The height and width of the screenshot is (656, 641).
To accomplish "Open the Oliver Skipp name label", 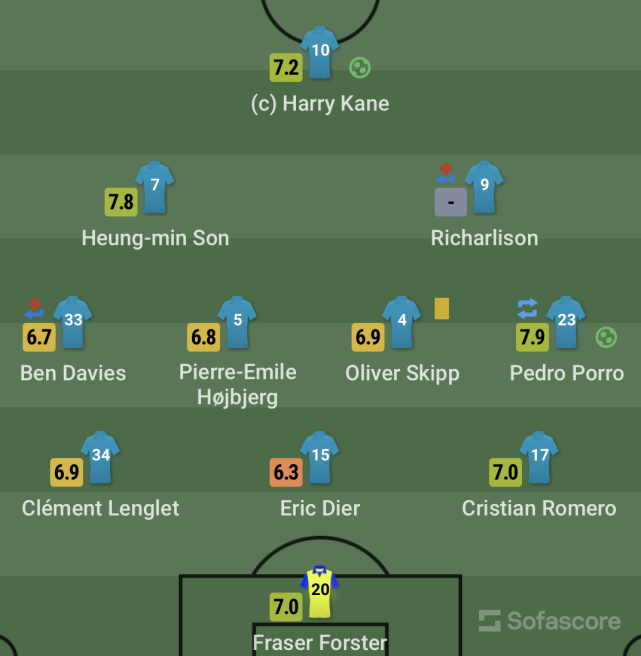I will tap(402, 374).
